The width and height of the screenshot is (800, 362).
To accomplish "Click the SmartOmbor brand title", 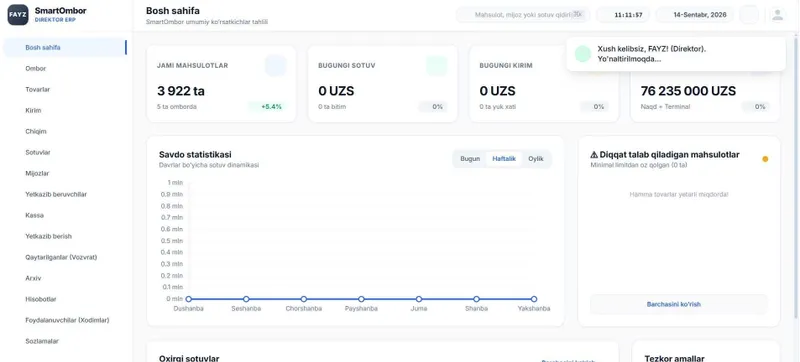I will pos(60,11).
